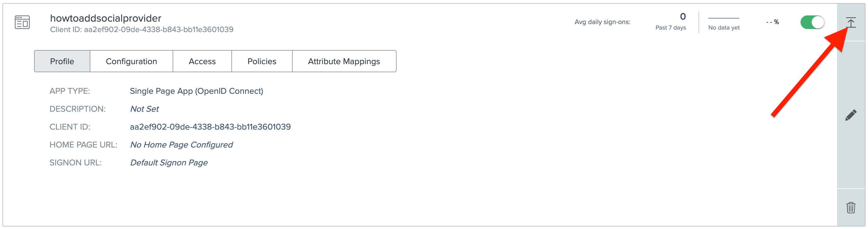Click the pencil edit icon
868x229 pixels.
coord(850,115)
